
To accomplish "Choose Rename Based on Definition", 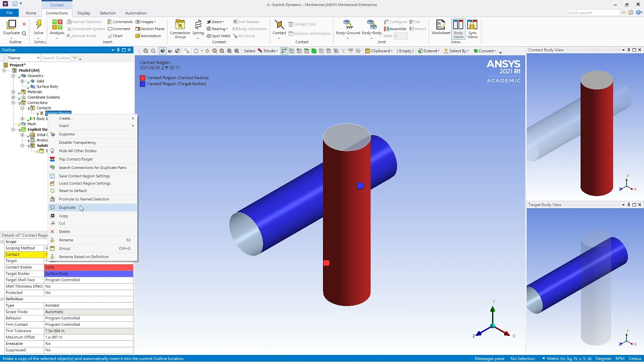I will point(93,257).
